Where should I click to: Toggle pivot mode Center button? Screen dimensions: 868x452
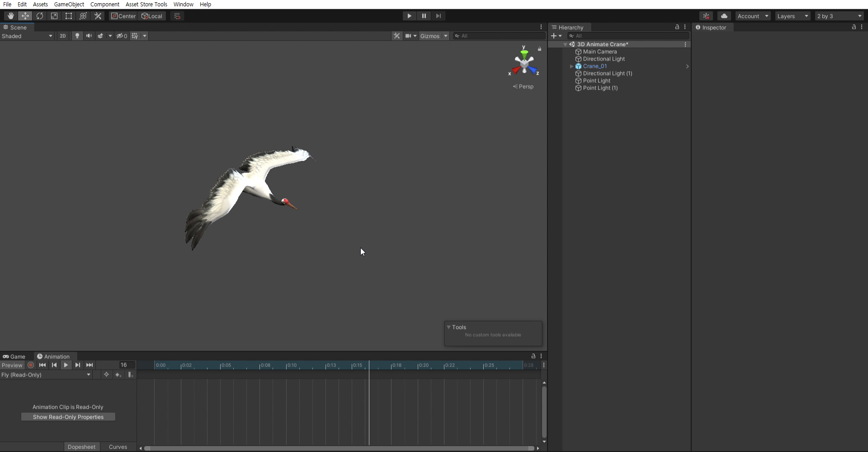click(x=123, y=16)
